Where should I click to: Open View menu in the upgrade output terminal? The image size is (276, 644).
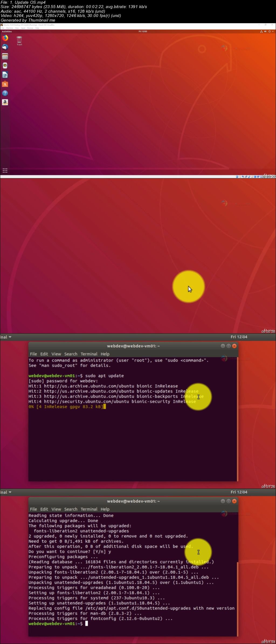(56, 509)
